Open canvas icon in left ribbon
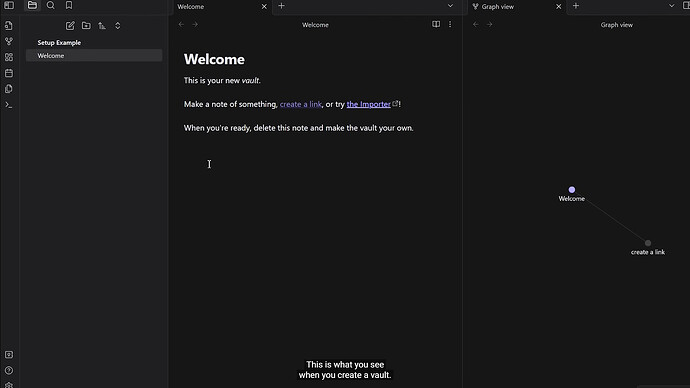The height and width of the screenshot is (388, 690). point(9,57)
